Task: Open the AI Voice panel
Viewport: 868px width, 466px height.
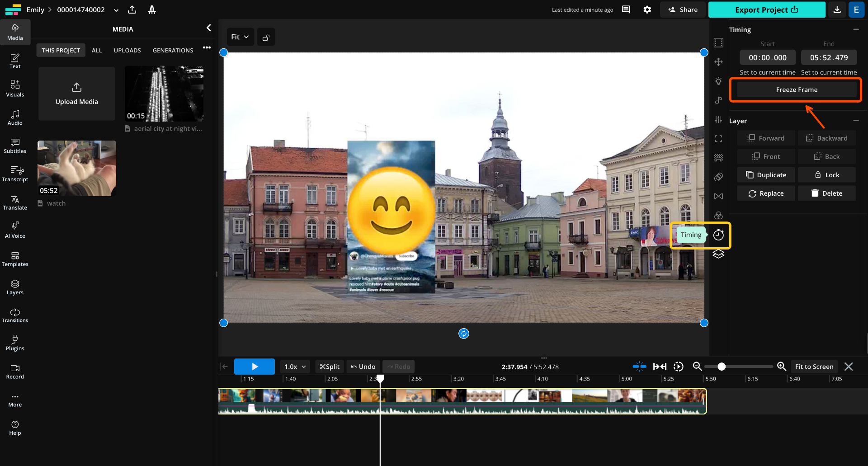Action: tap(15, 230)
